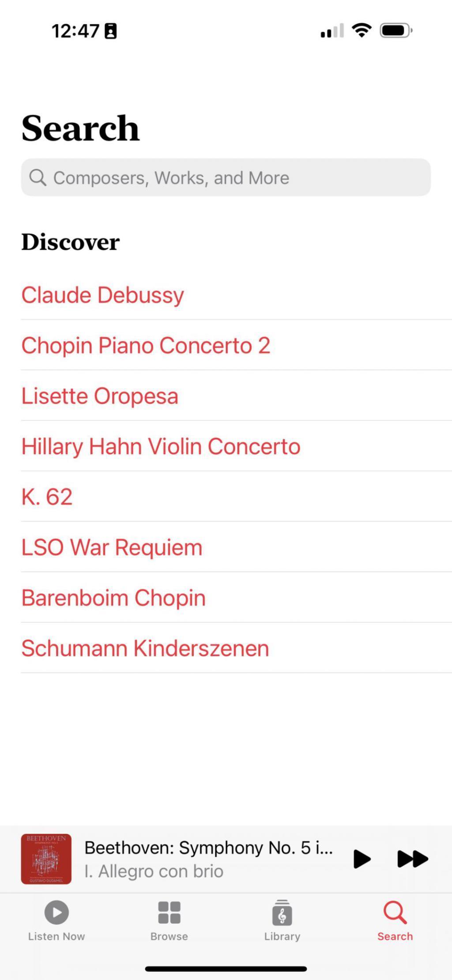This screenshot has height=980, width=452.
Task: Open the Claude Debussy discovery link
Action: 103,294
